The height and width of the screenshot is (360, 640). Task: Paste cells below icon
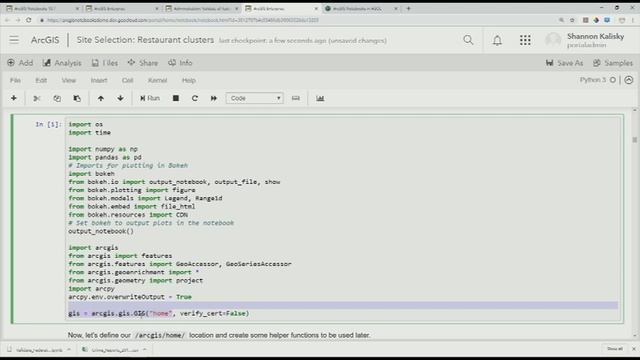(x=77, y=98)
